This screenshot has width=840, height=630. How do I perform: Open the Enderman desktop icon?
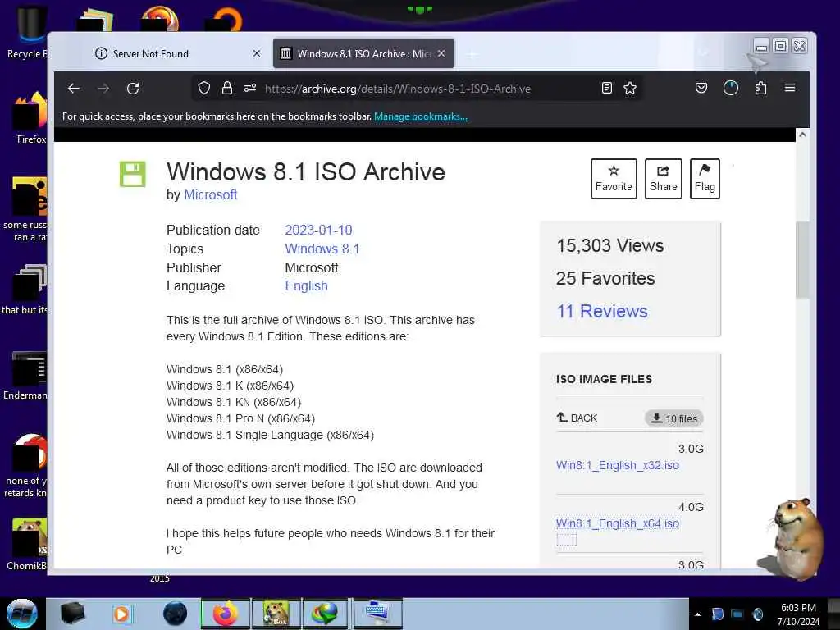point(25,376)
